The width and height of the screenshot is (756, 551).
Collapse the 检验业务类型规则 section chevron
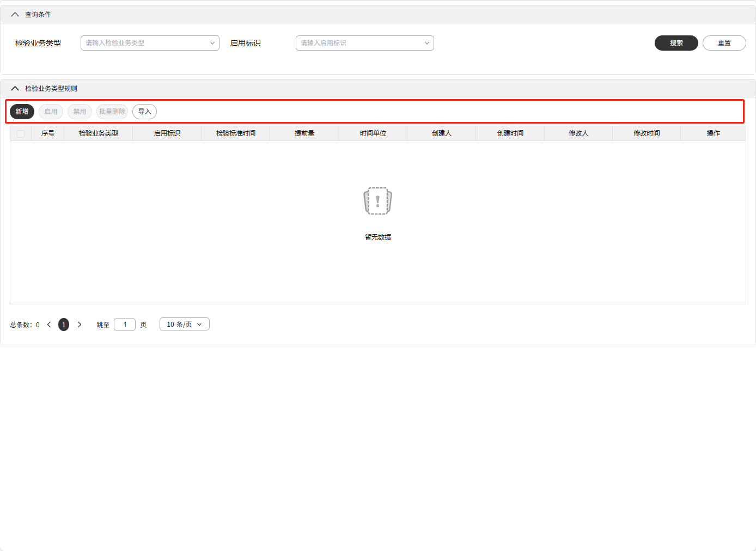pyautogui.click(x=15, y=89)
